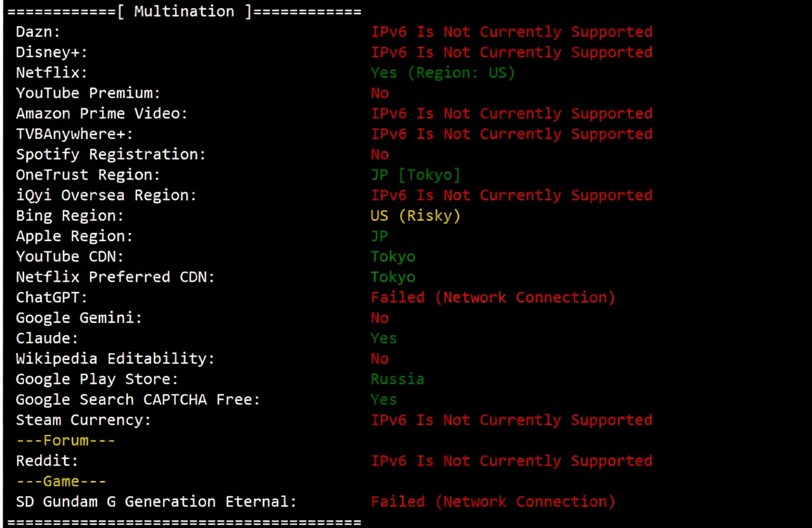Click the "Netflix Preferred CDN:" label

pos(115,277)
